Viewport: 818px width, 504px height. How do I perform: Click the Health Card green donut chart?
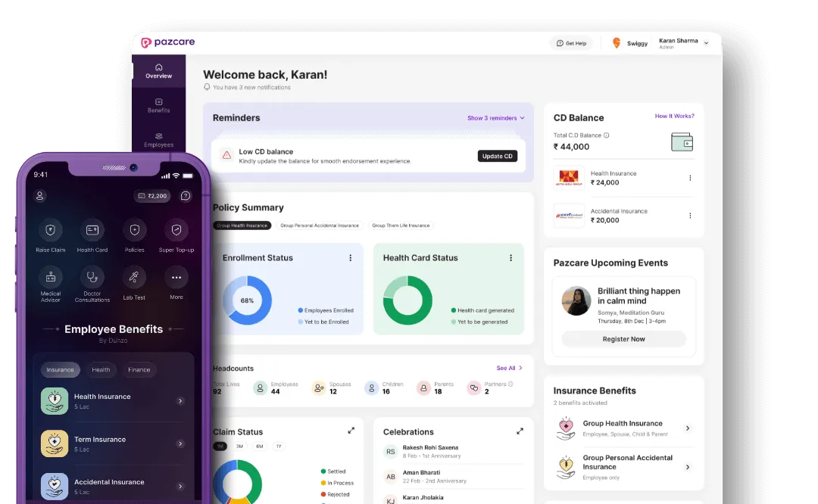pos(407,300)
